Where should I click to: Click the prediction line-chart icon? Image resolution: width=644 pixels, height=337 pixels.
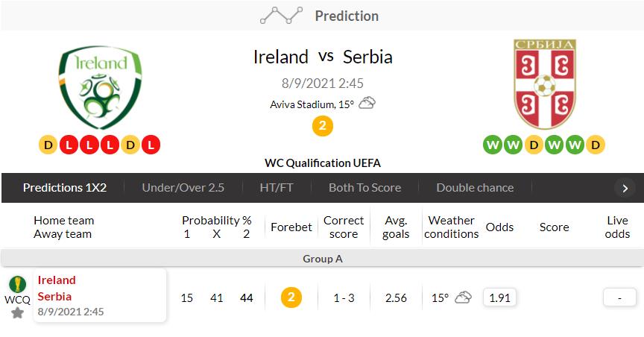281,16
